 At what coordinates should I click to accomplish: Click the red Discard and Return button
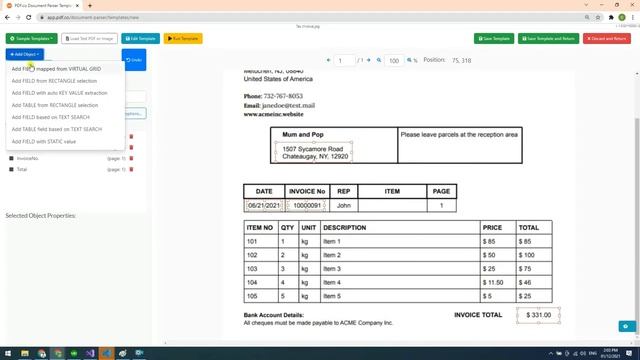pyautogui.click(x=607, y=38)
